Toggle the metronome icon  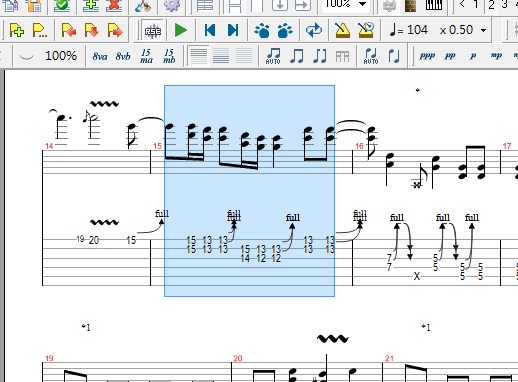342,31
